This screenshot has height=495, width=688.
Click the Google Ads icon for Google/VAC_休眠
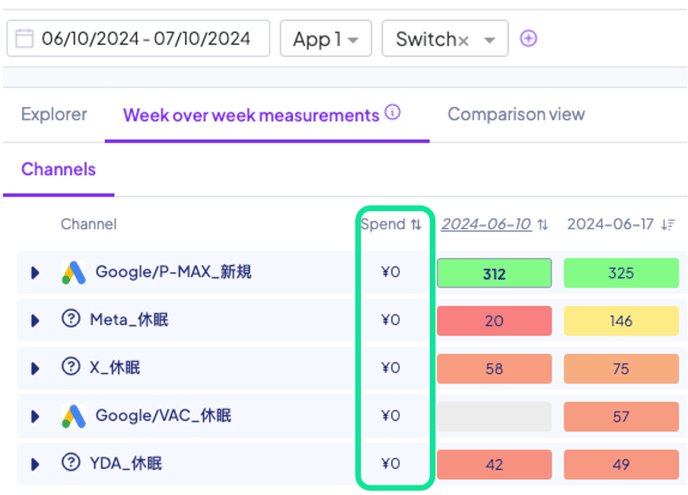[73, 416]
